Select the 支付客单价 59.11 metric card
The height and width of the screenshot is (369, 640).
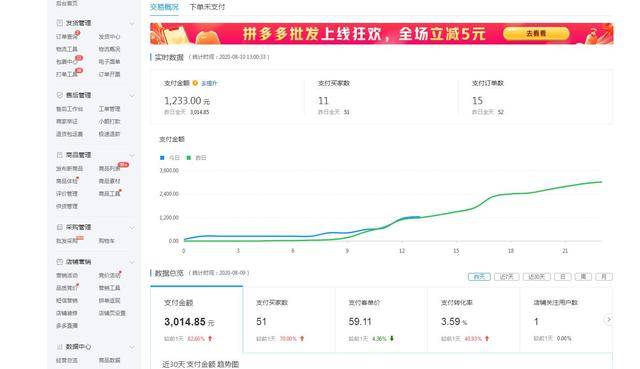381,320
